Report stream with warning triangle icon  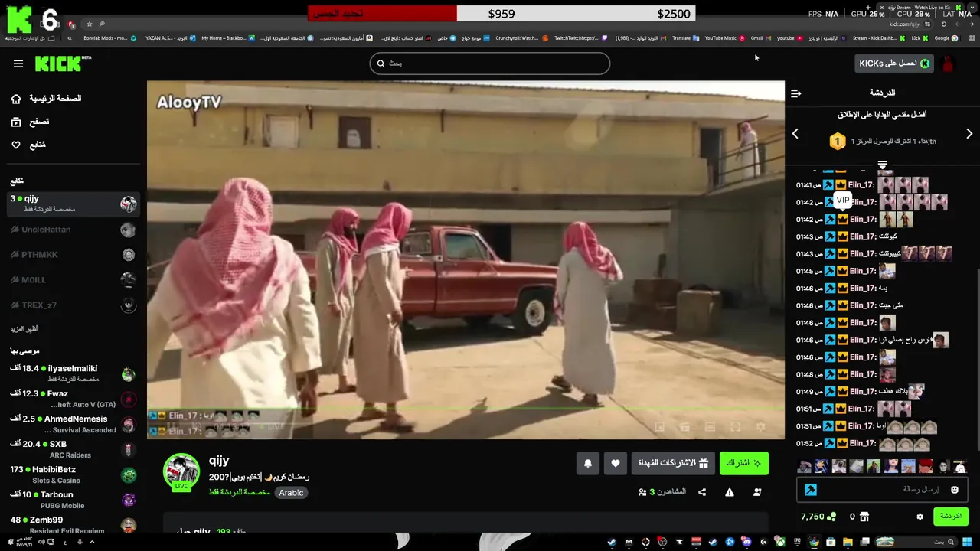coord(730,492)
